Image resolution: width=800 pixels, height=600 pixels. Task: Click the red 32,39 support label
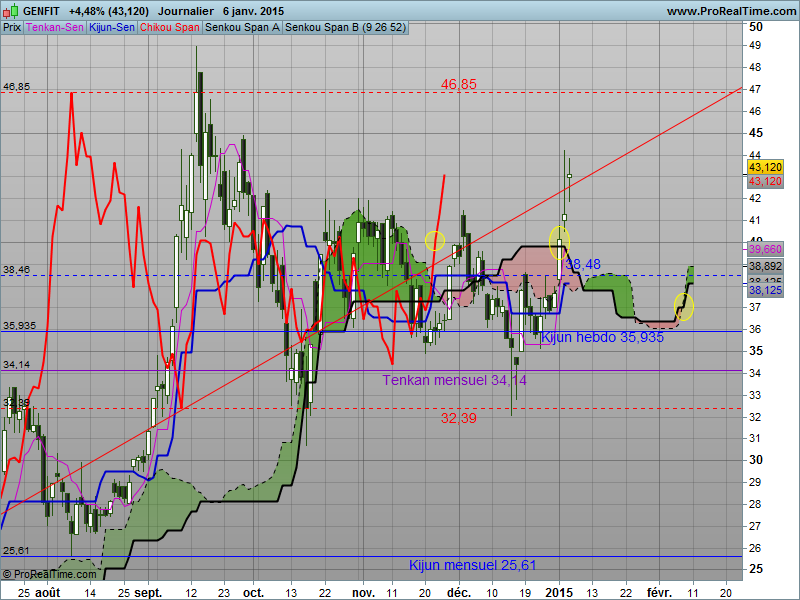point(459,418)
